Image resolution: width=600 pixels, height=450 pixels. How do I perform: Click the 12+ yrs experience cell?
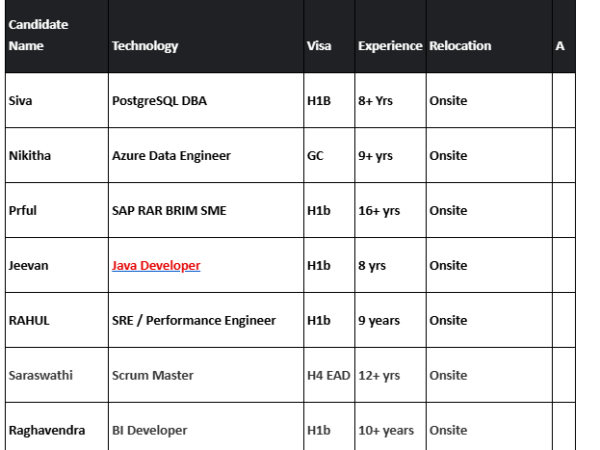[x=390, y=375]
